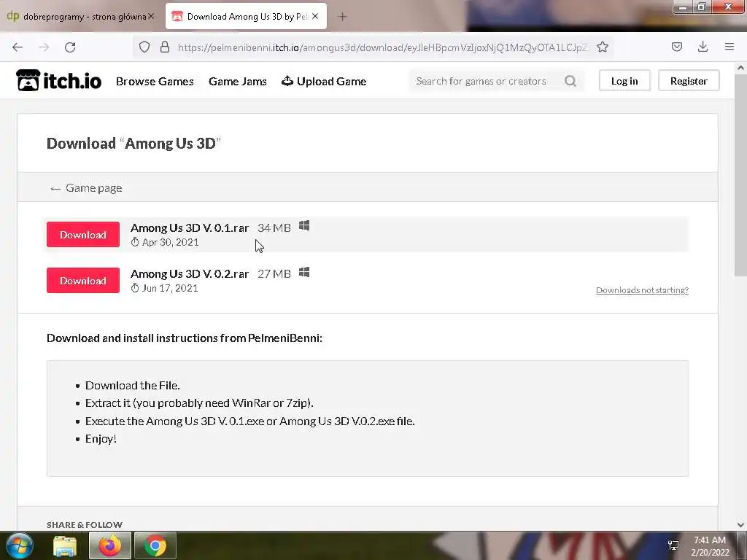Click the Downloads not starting? link
The image size is (747, 560).
coord(642,290)
